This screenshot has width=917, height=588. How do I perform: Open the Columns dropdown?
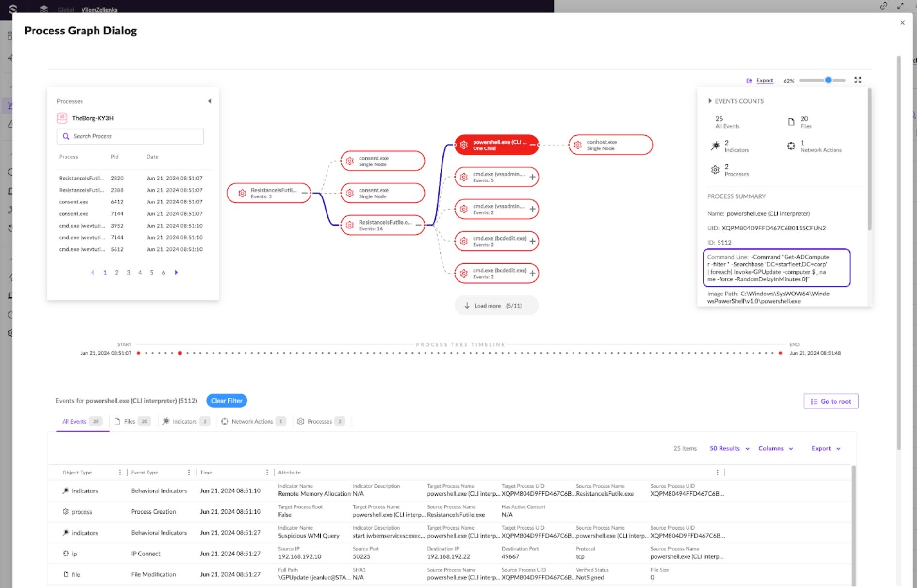775,449
